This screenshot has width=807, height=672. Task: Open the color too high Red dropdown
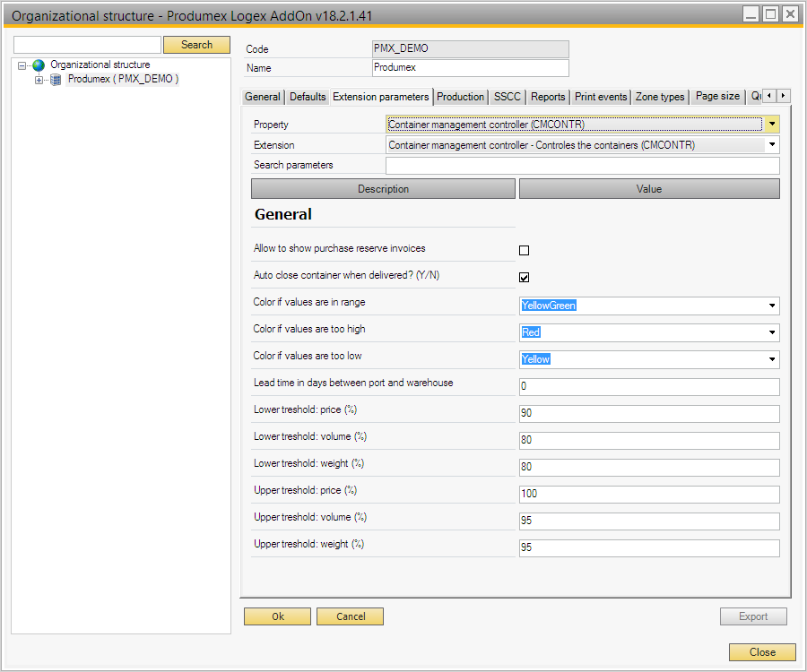click(x=772, y=332)
